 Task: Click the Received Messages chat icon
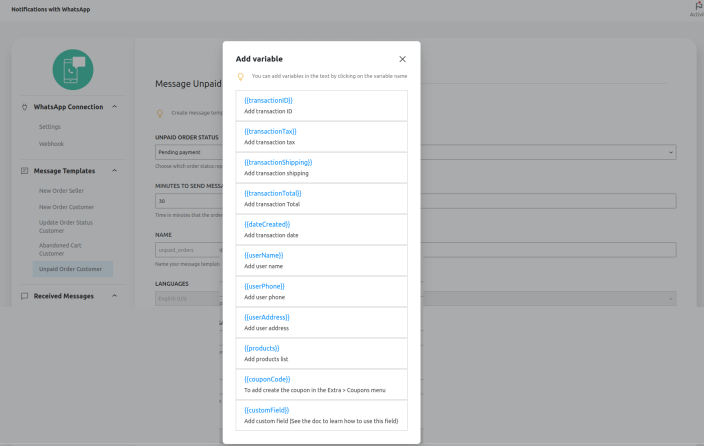point(24,296)
